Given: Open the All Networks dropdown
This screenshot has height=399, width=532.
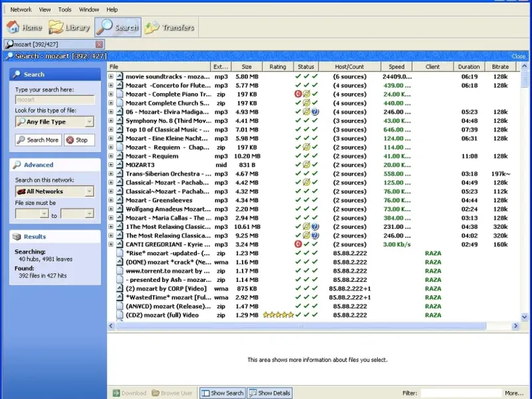Looking at the screenshot, I should pyautogui.click(x=55, y=192).
